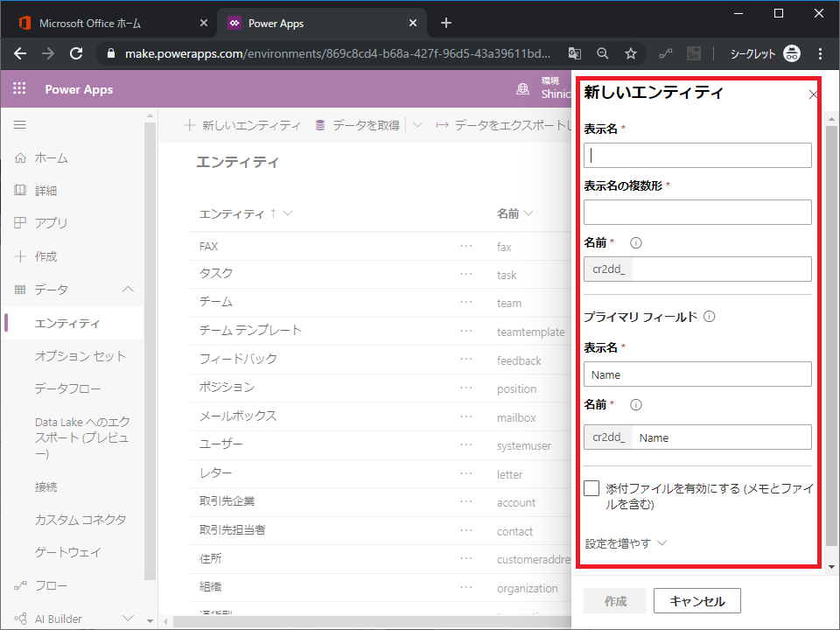This screenshot has height=630, width=840.
Task: Expand the AI Builder sidebar group
Action: [128, 619]
